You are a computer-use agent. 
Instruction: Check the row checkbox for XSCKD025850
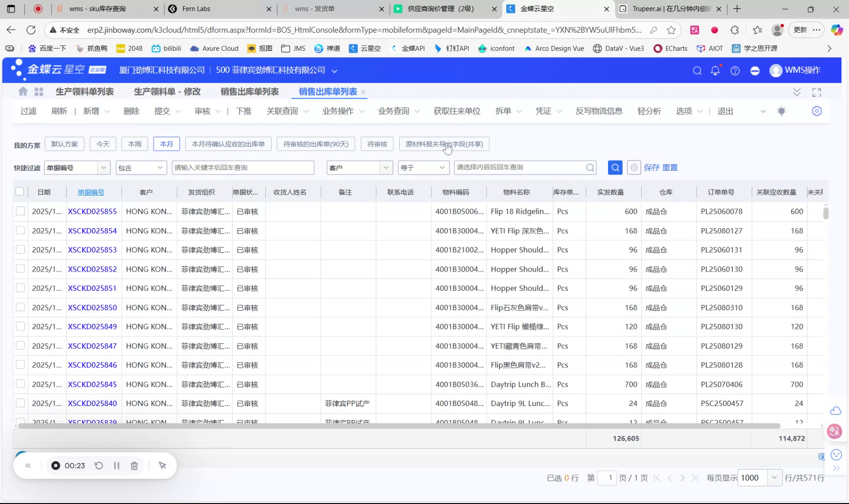pyautogui.click(x=20, y=307)
